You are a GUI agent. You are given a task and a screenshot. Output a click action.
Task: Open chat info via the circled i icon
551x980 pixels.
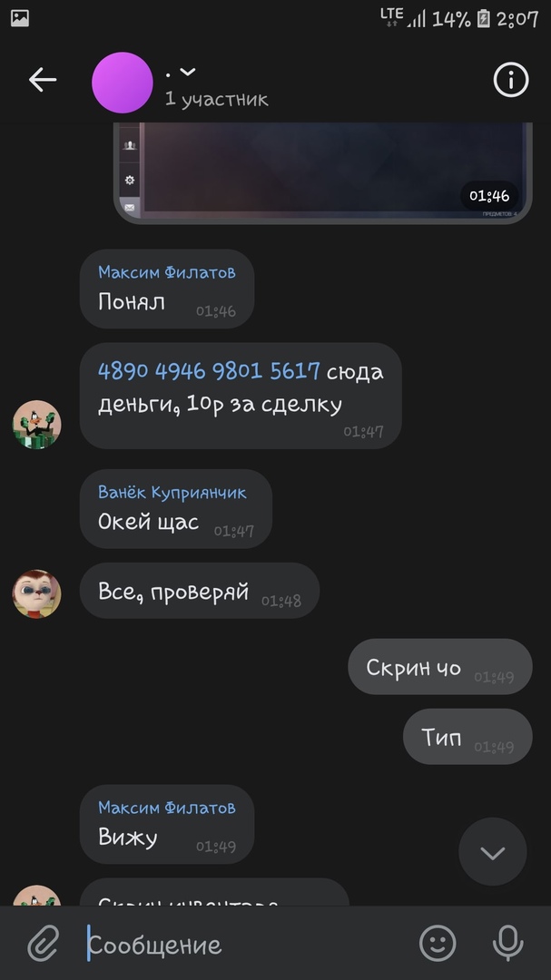511,80
